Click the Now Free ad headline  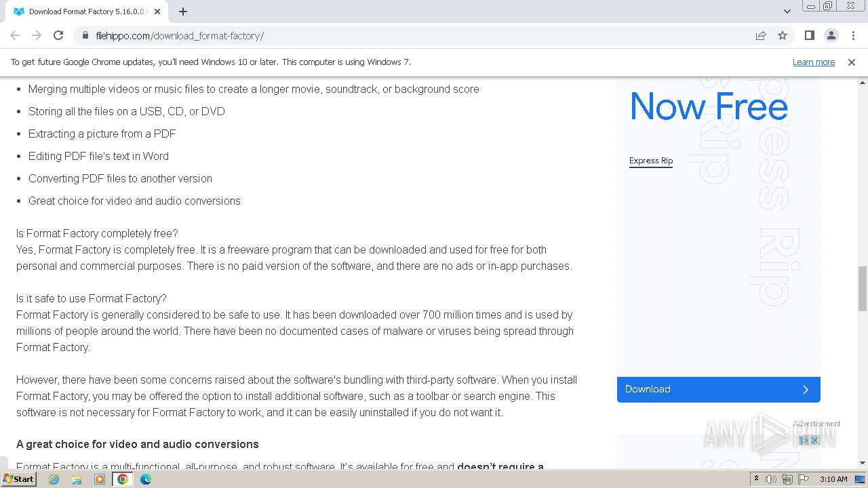coord(709,106)
